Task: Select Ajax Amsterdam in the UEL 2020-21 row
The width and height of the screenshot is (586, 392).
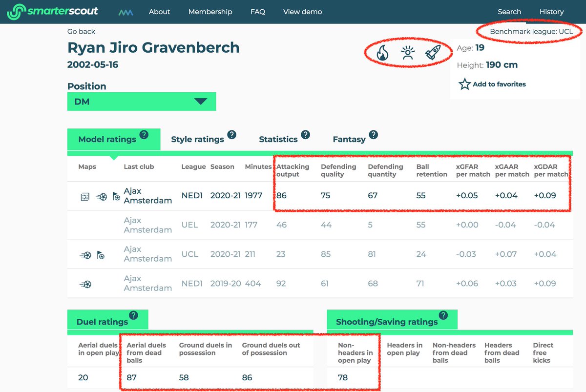Action: [148, 225]
